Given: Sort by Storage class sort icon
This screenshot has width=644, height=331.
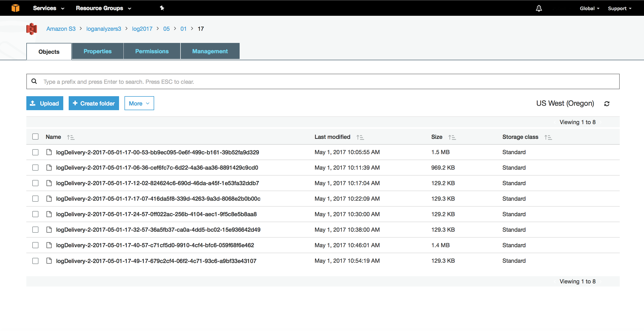Looking at the screenshot, I should click(x=548, y=137).
